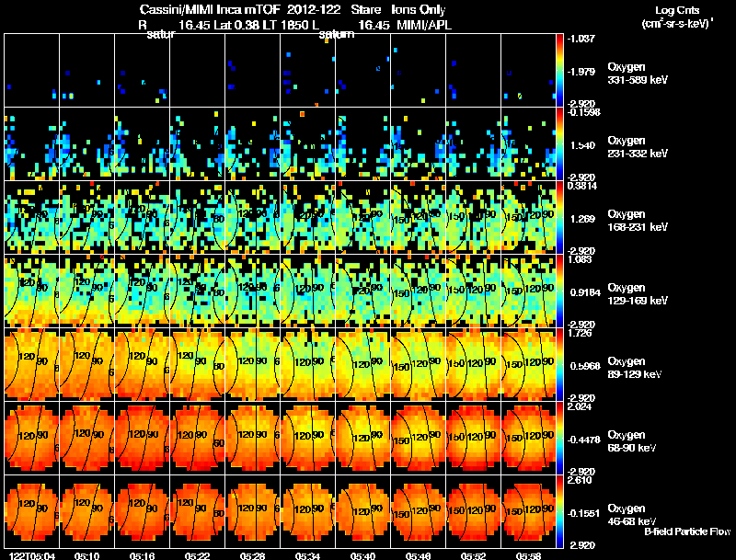Pick the color scale bar of the 68-90 keV row
736x560 pixels.
[x=559, y=438]
